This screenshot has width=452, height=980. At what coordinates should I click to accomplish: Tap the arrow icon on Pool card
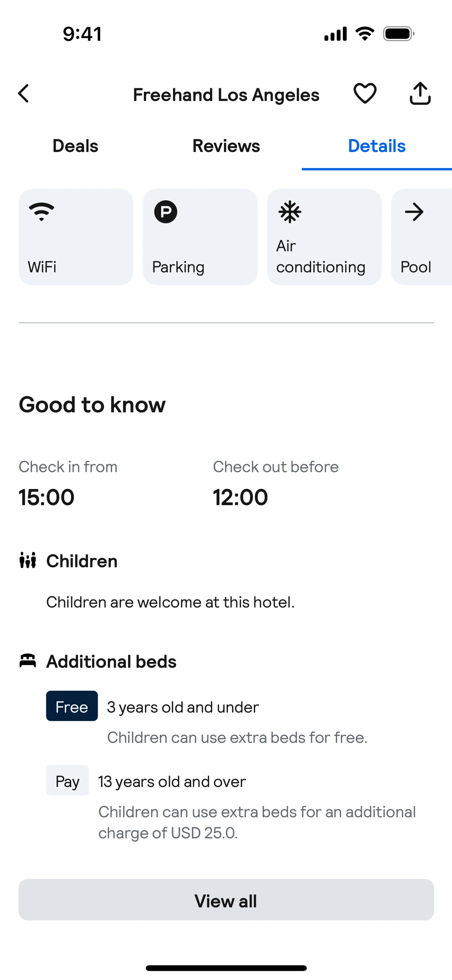click(414, 212)
